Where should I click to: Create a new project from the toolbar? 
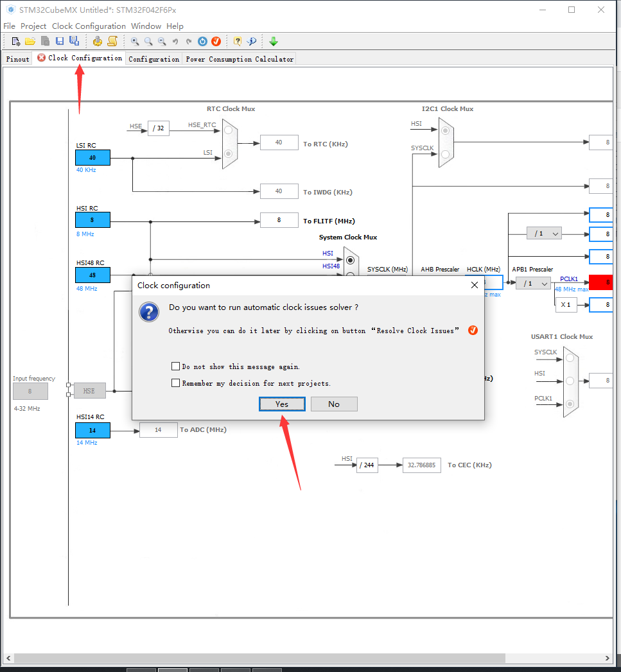point(16,40)
